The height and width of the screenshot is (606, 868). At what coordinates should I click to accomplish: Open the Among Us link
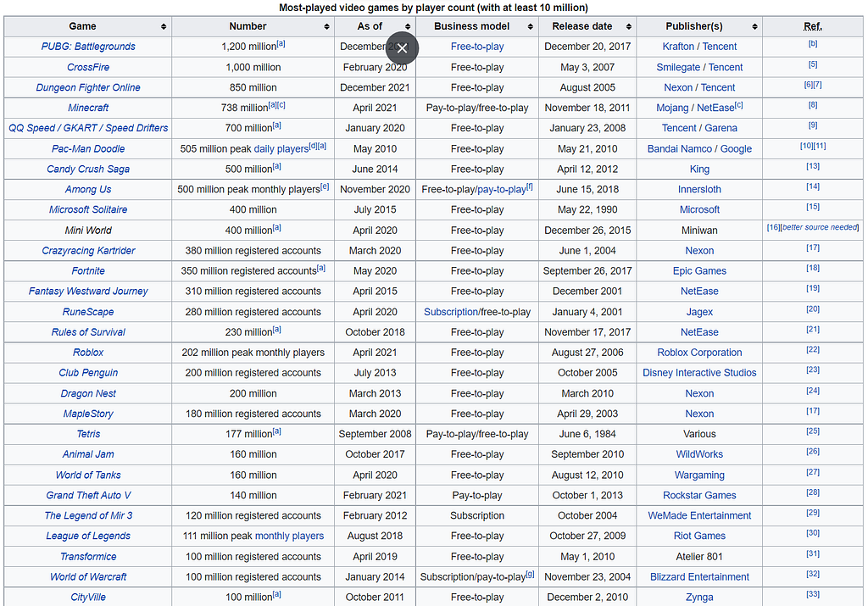[88, 189]
